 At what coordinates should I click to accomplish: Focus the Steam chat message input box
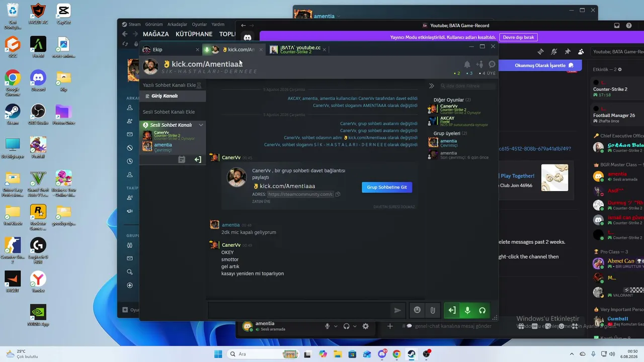click(x=298, y=310)
